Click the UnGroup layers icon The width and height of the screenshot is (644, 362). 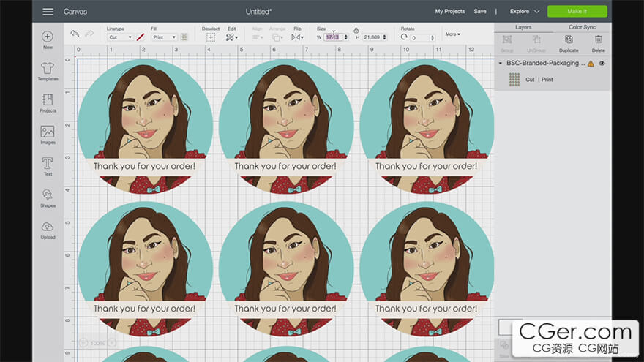[x=536, y=39]
